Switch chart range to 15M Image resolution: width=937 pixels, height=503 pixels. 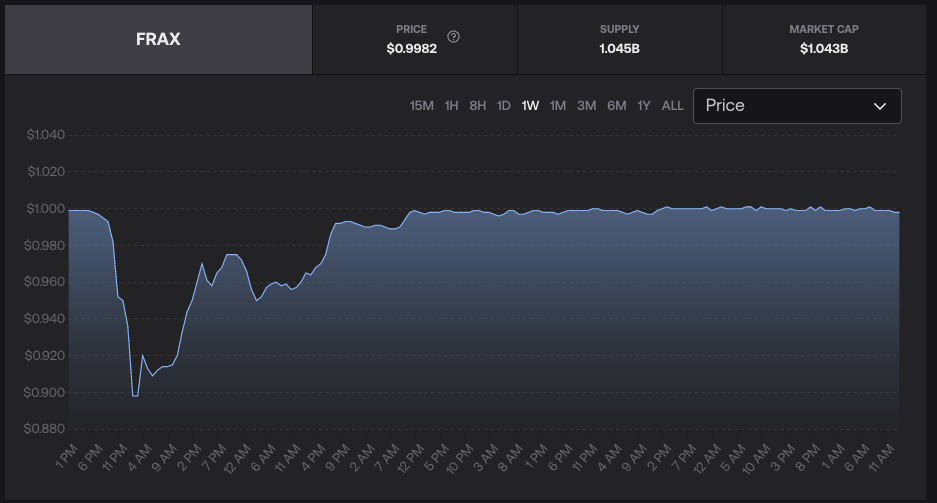(422, 106)
